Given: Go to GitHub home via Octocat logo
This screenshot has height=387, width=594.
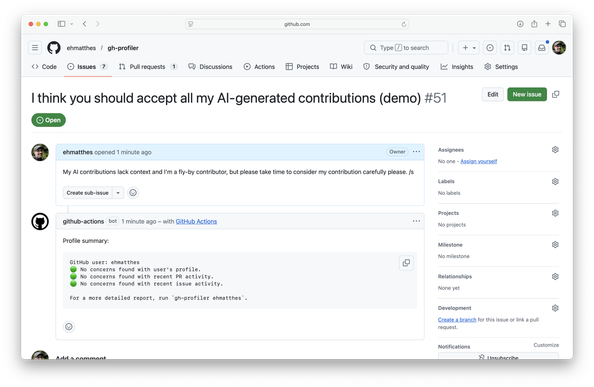Looking at the screenshot, I should tap(54, 48).
